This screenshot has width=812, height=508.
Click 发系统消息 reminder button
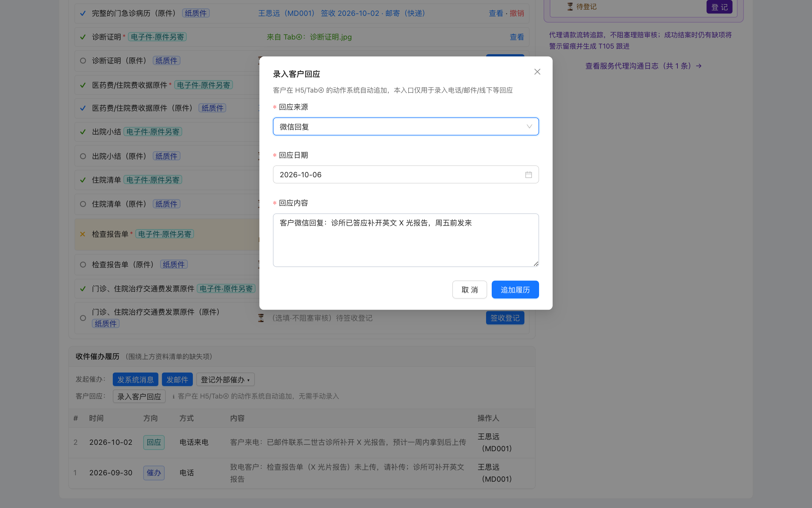pyautogui.click(x=135, y=379)
